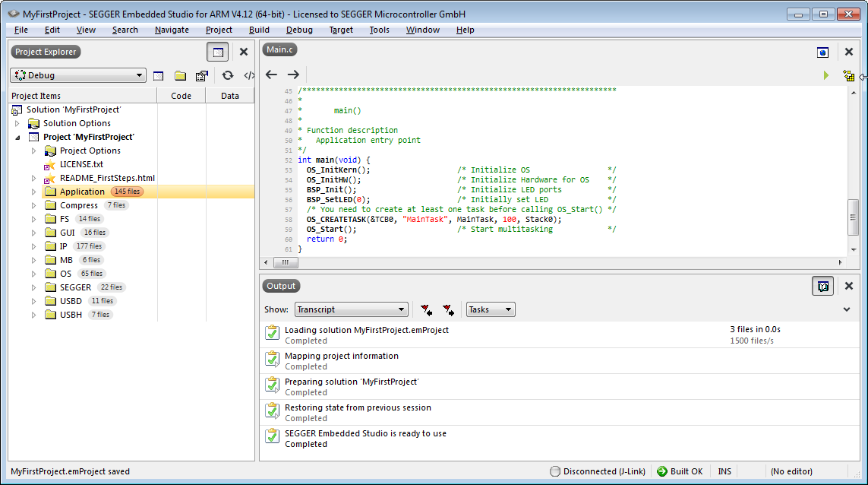The image size is (868, 485).
Task: Open the Navigate menu
Action: pos(172,30)
